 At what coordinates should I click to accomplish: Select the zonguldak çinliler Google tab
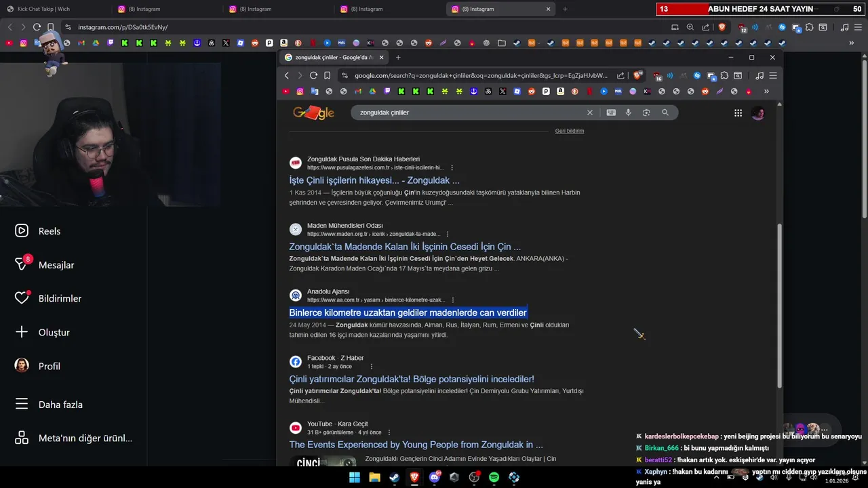point(334,58)
